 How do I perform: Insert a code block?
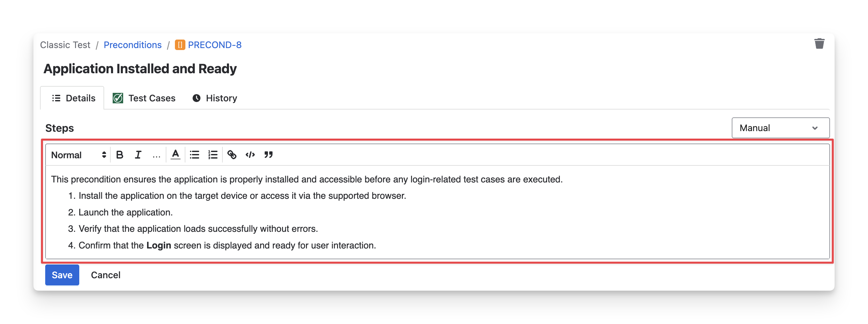250,155
